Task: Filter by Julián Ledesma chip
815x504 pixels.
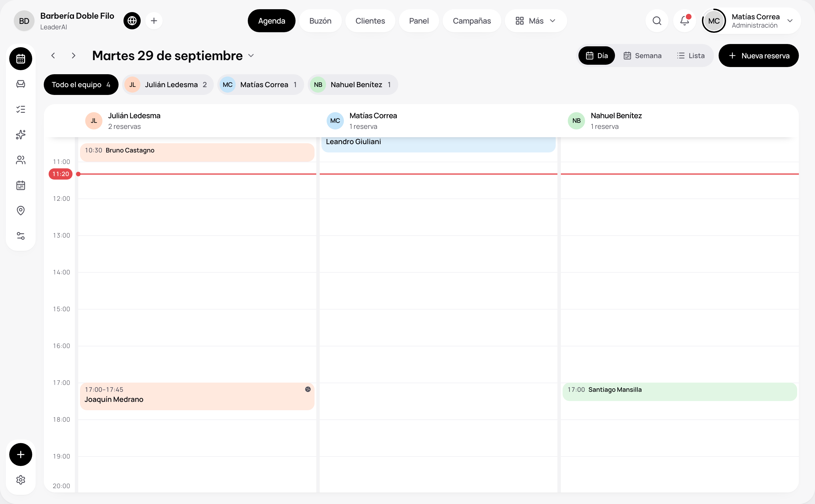Action: [x=168, y=85]
